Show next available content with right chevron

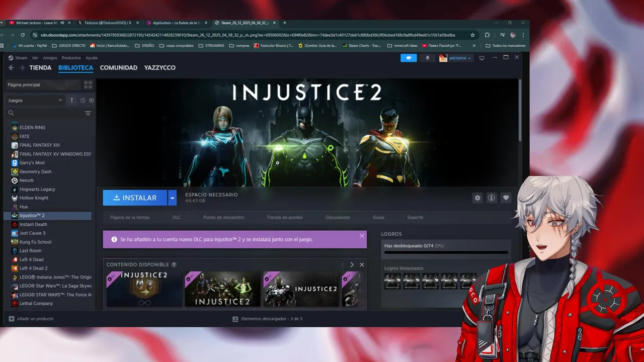tap(352, 264)
